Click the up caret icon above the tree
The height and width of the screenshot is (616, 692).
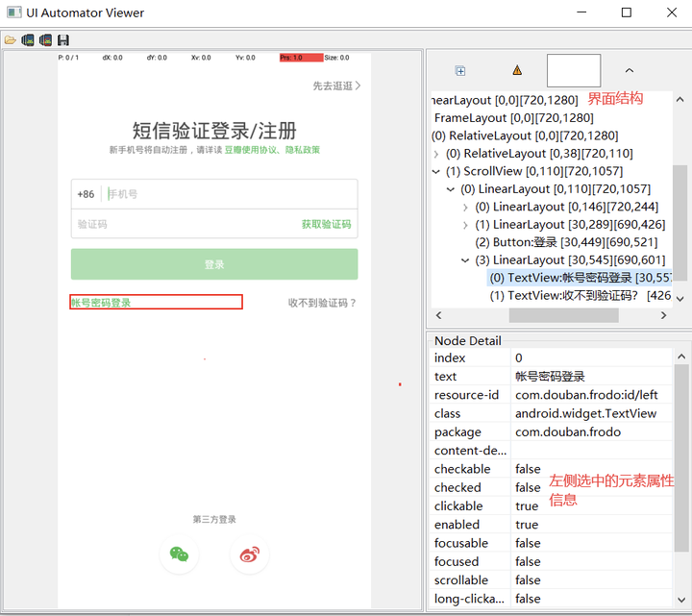(630, 70)
